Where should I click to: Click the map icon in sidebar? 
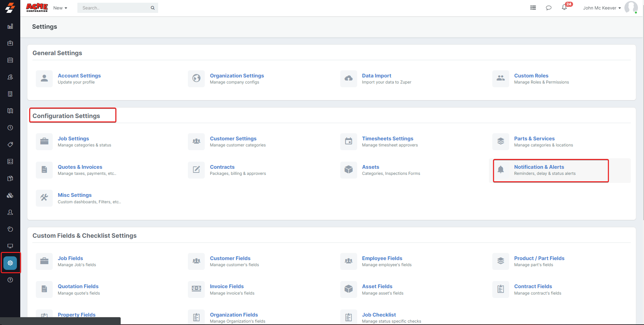[10, 111]
